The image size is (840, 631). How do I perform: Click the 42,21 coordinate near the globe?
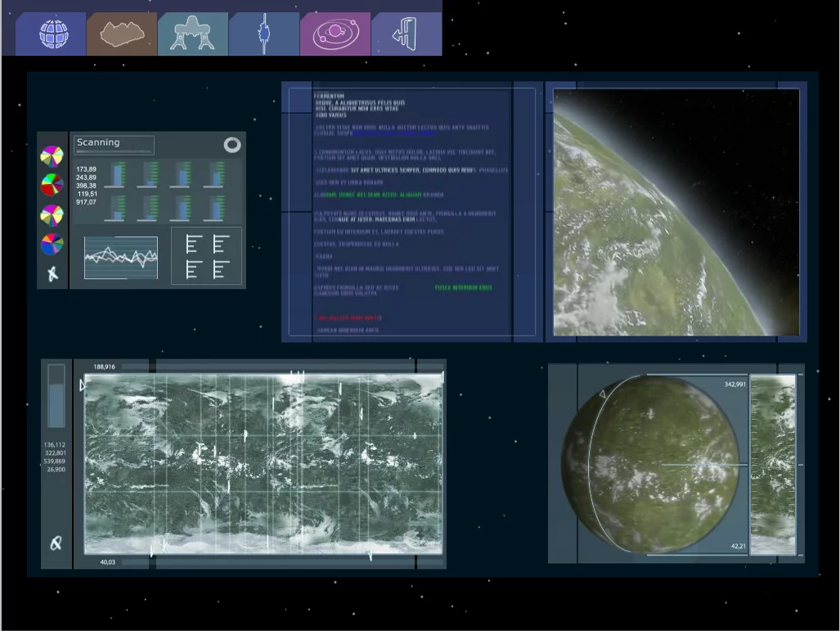coord(739,547)
